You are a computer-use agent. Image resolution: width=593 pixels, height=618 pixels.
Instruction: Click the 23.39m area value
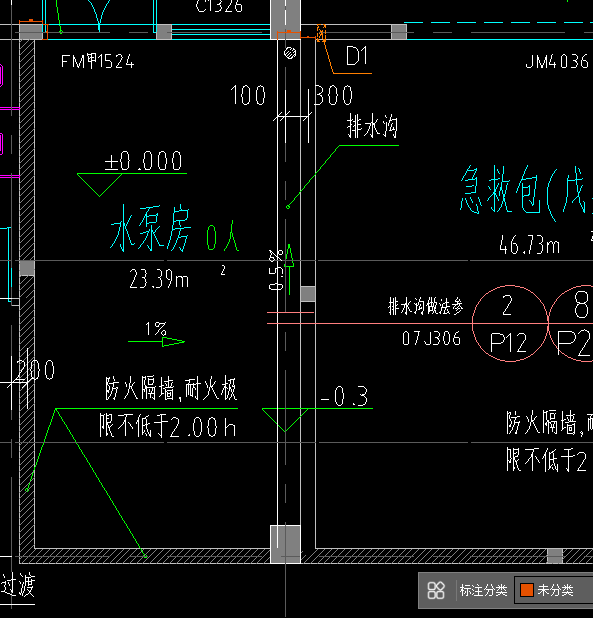159,279
